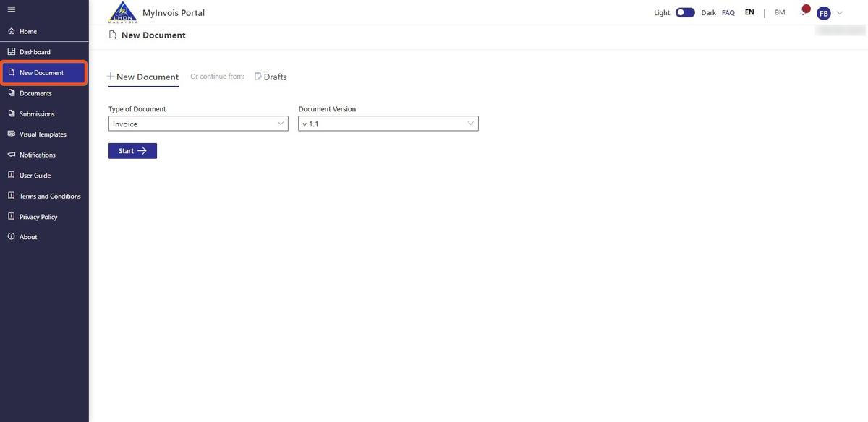Open the Document Version dropdown
The height and width of the screenshot is (422, 868).
[x=388, y=124]
